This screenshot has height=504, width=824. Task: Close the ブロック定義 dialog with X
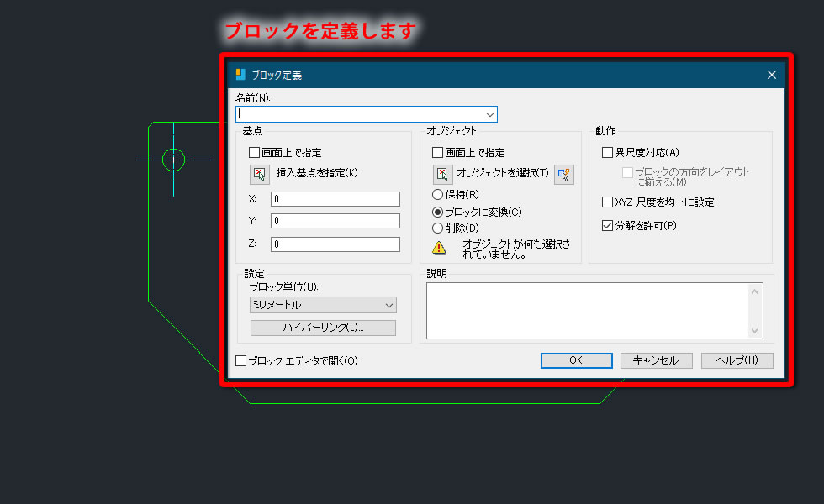coord(772,75)
